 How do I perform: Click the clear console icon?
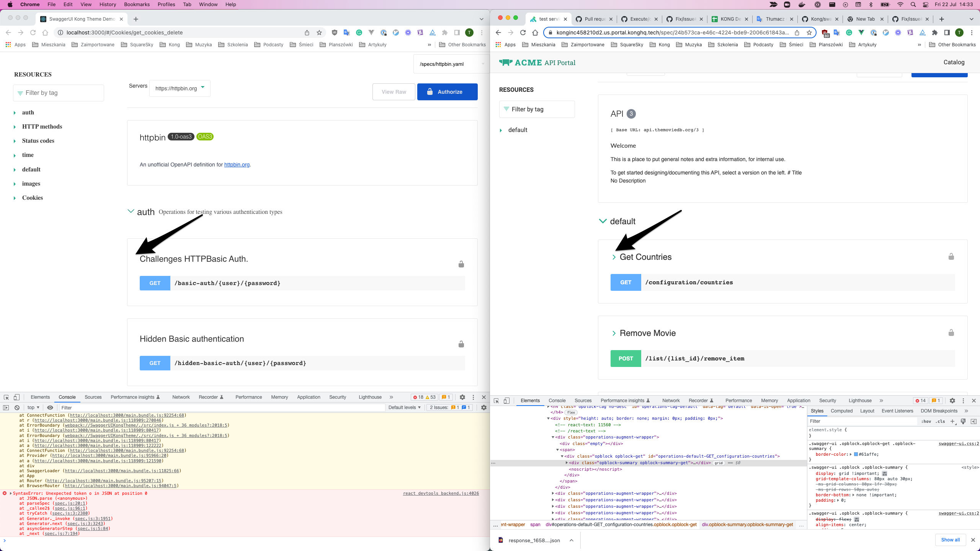17,408
